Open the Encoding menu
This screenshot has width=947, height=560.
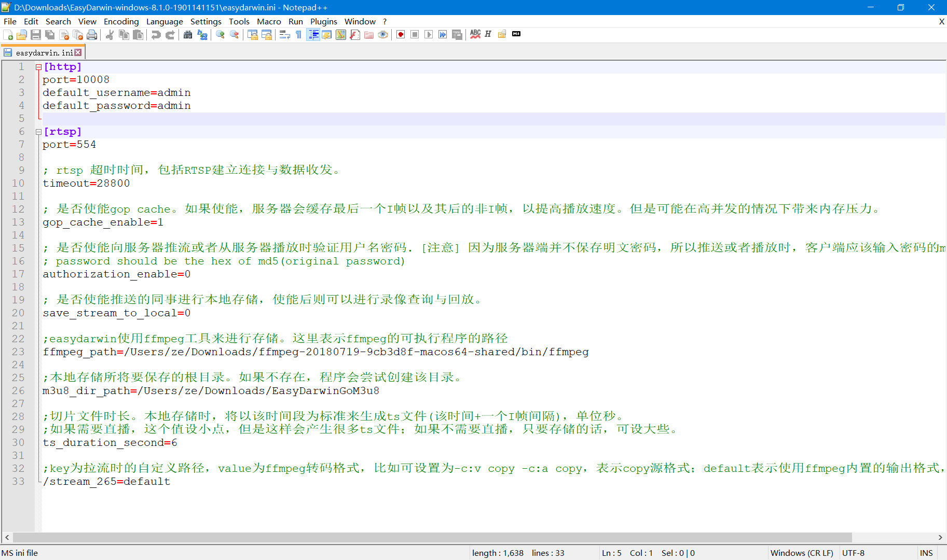pos(121,21)
